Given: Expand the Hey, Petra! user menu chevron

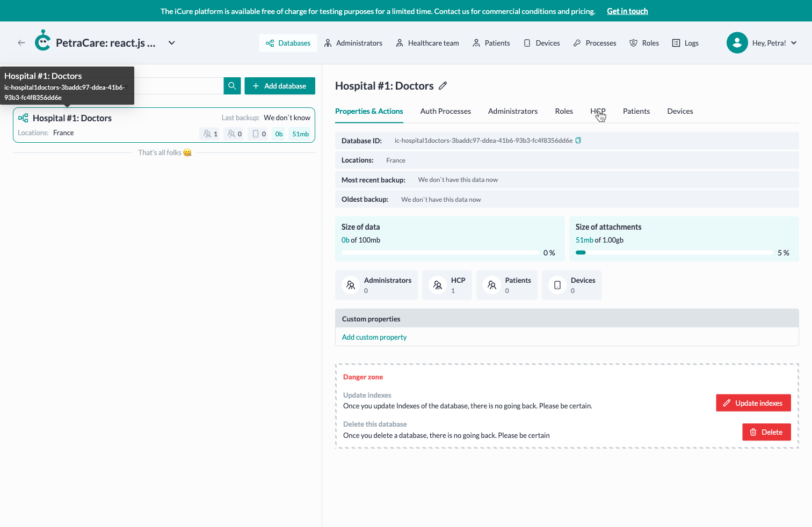Looking at the screenshot, I should pos(794,43).
